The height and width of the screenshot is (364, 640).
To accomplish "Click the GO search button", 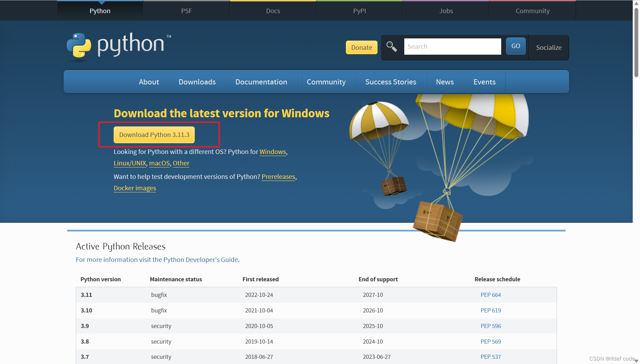I will 516,46.
